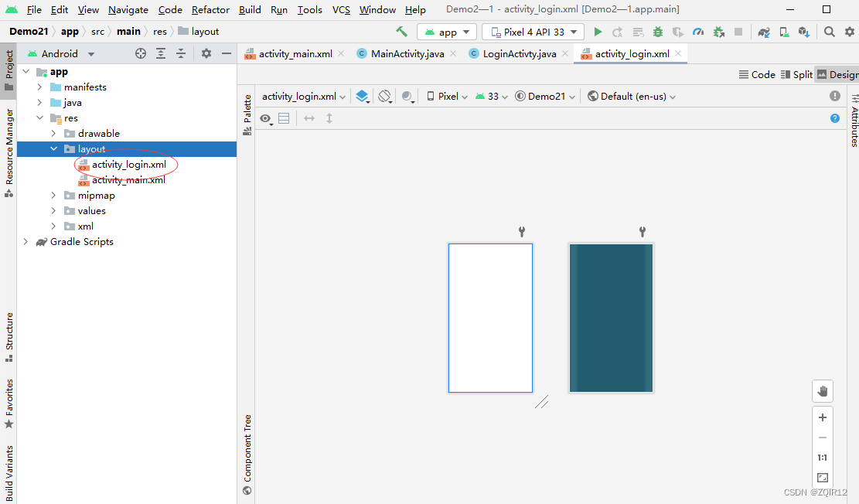Click the Search Everywhere magnifier icon
Image resolution: width=859 pixels, height=504 pixels.
tap(830, 32)
